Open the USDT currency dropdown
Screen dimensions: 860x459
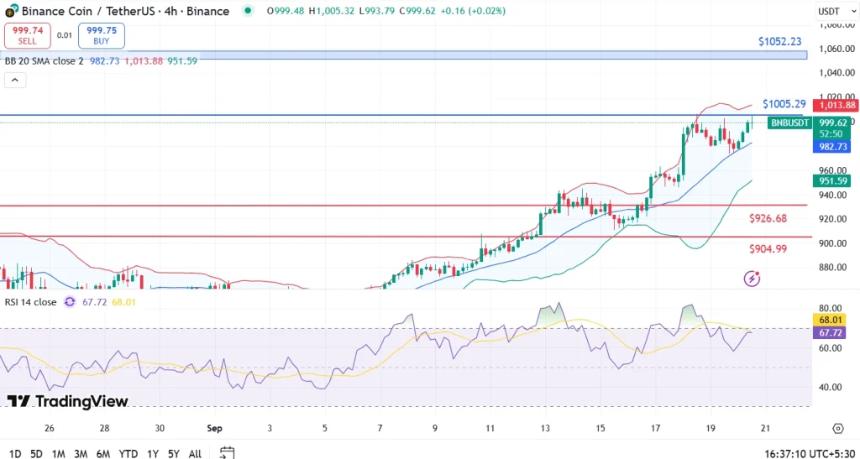tap(829, 11)
